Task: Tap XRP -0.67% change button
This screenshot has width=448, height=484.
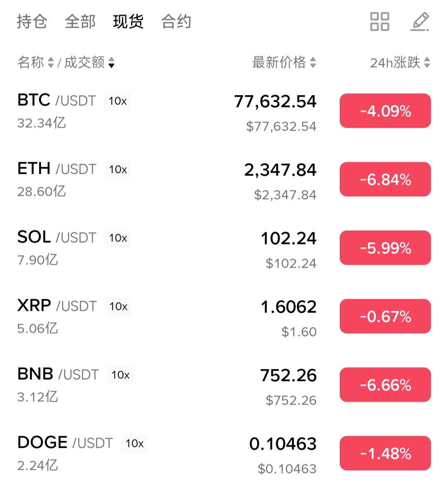Action: pos(385,316)
